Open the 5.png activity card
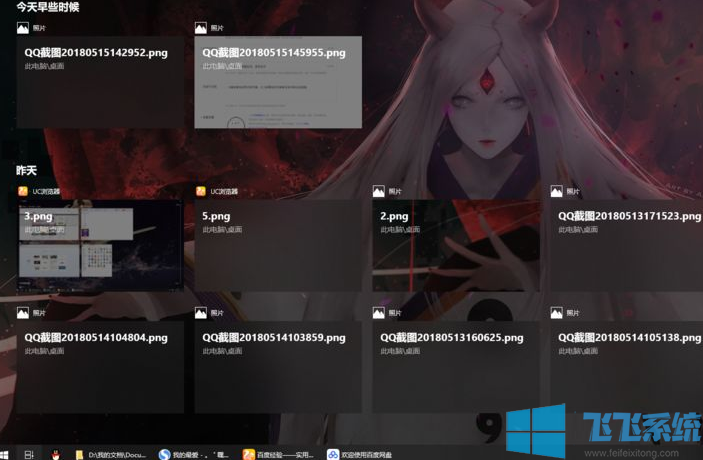The image size is (703, 460). tap(278, 246)
